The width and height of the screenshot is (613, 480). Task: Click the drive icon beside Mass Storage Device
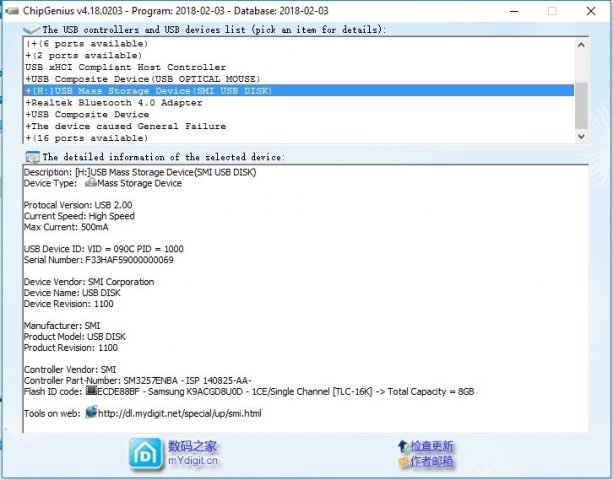(x=90, y=183)
